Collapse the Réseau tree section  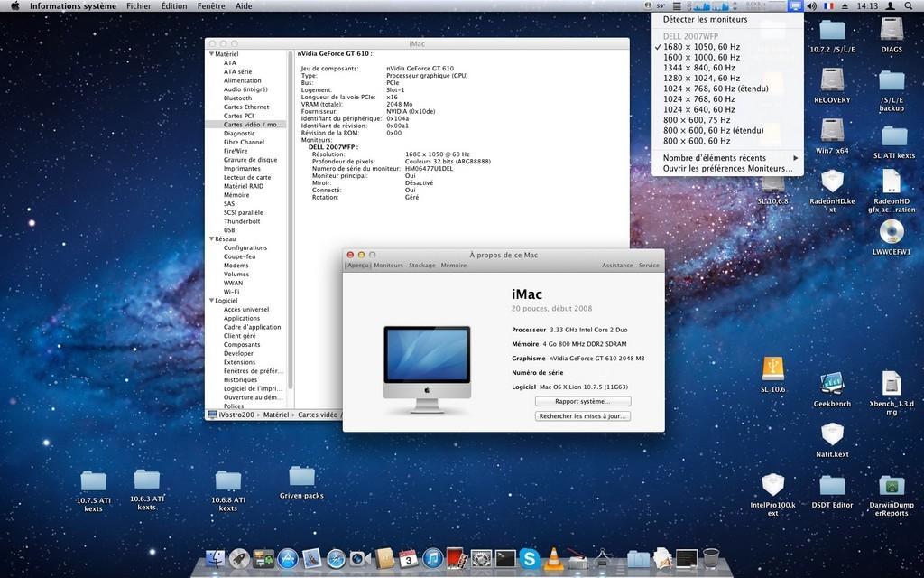click(212, 239)
